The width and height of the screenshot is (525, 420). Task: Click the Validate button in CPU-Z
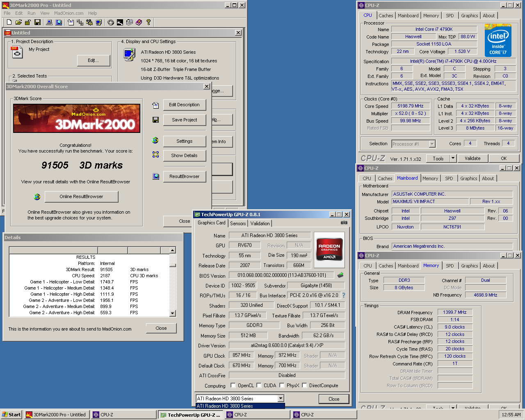[472, 158]
